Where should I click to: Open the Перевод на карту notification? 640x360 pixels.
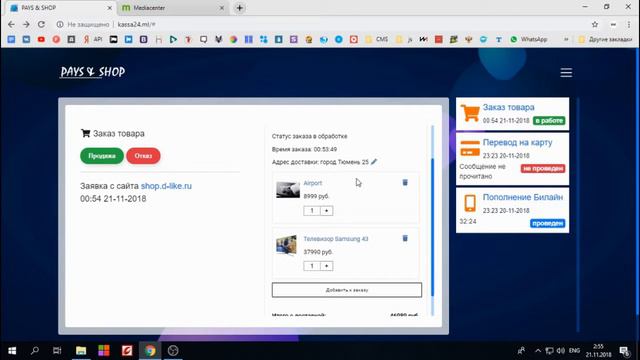pos(512,159)
